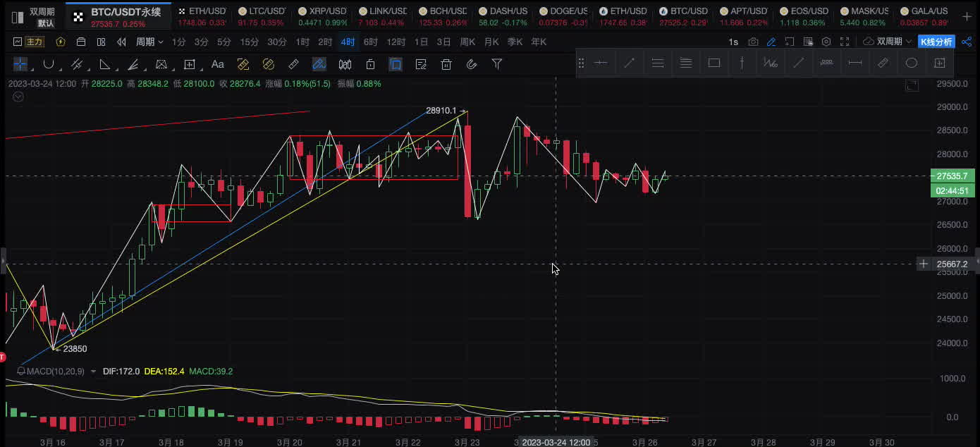The width and height of the screenshot is (980, 447).
Task: Expand the MACD(10,20,9) indicator dropdown arrow
Action: pos(94,372)
